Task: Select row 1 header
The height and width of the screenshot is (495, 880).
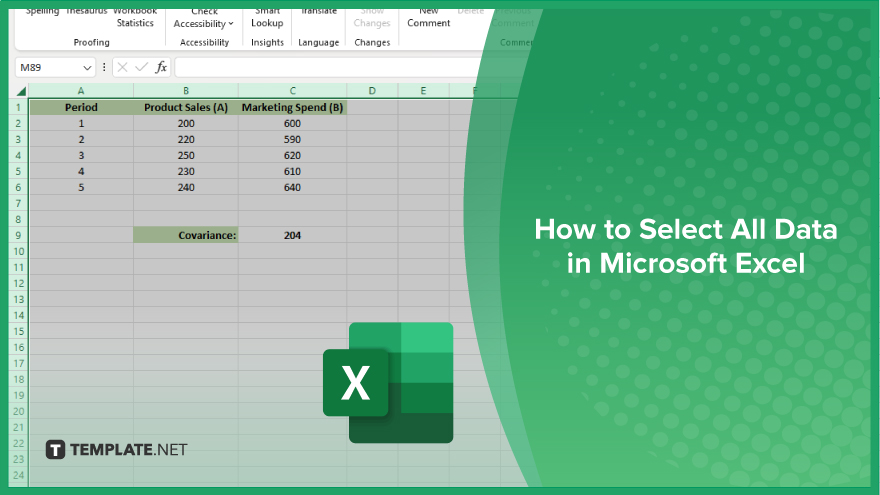Action: [19, 107]
